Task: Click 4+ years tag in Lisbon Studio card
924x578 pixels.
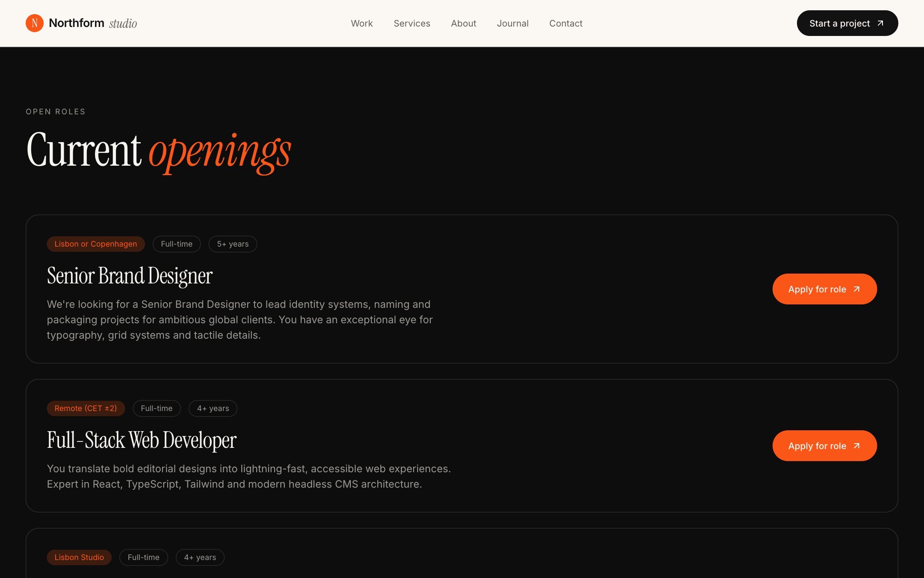Action: point(200,557)
